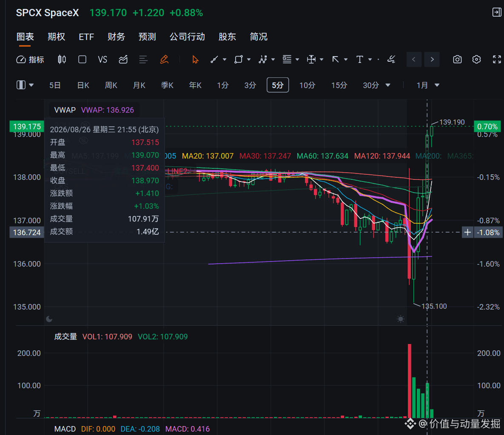
Task: Open the 指标 indicators panel
Action: click(30, 60)
